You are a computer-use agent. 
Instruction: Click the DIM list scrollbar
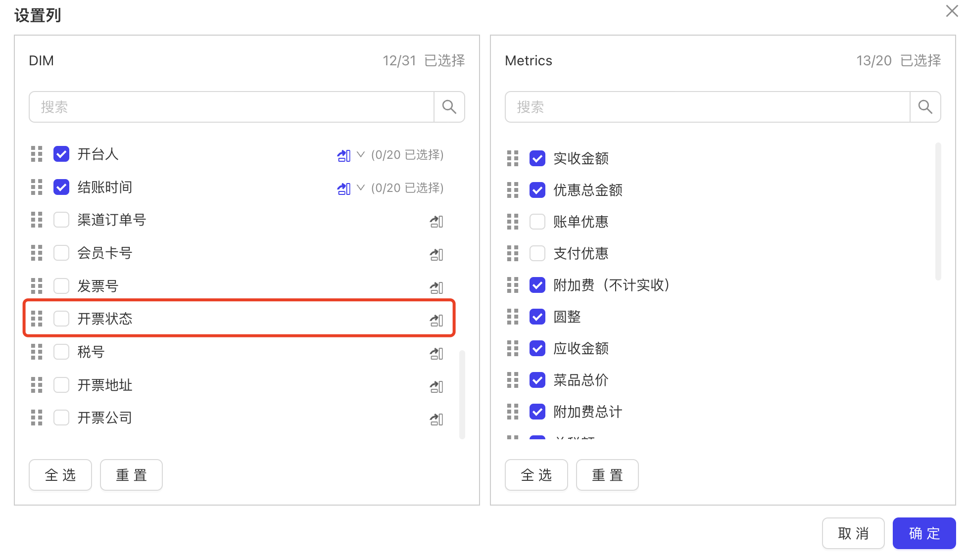click(x=462, y=394)
